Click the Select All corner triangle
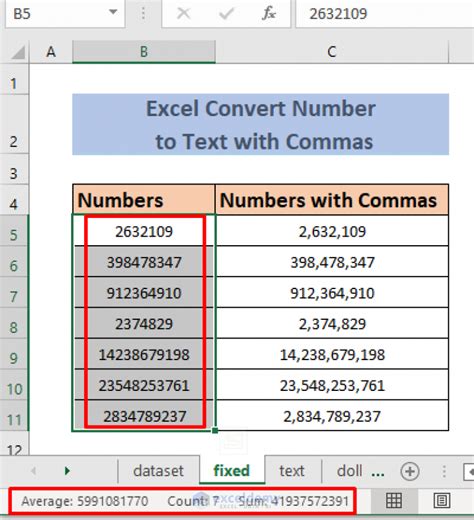The height and width of the screenshot is (520, 474). click(x=17, y=52)
